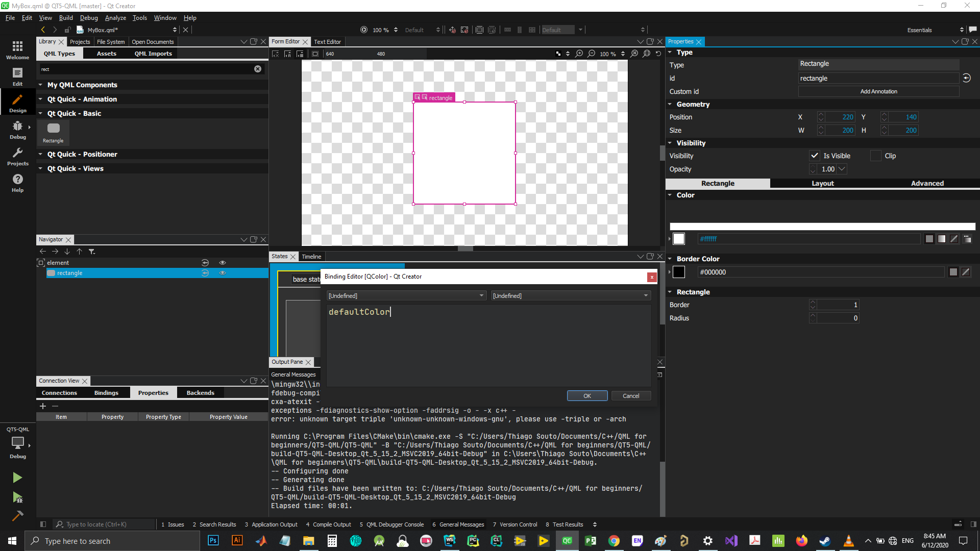980x551 pixels.
Task: Toggle visibility eye for element
Action: [223, 263]
